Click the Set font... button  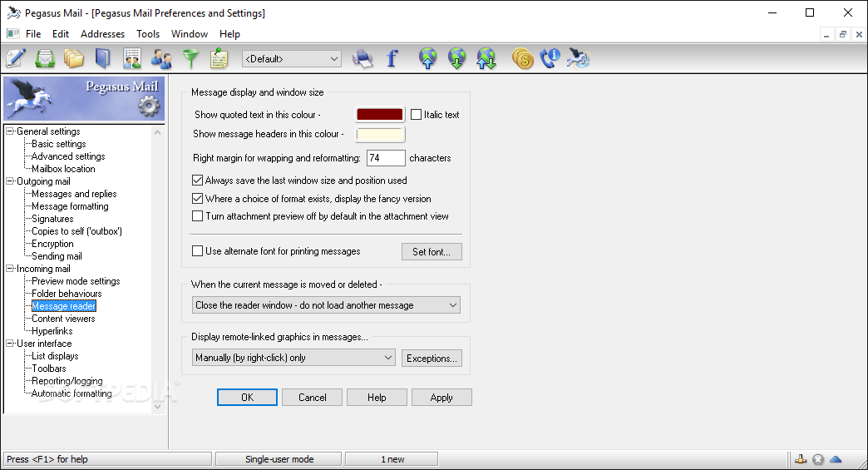[432, 251]
